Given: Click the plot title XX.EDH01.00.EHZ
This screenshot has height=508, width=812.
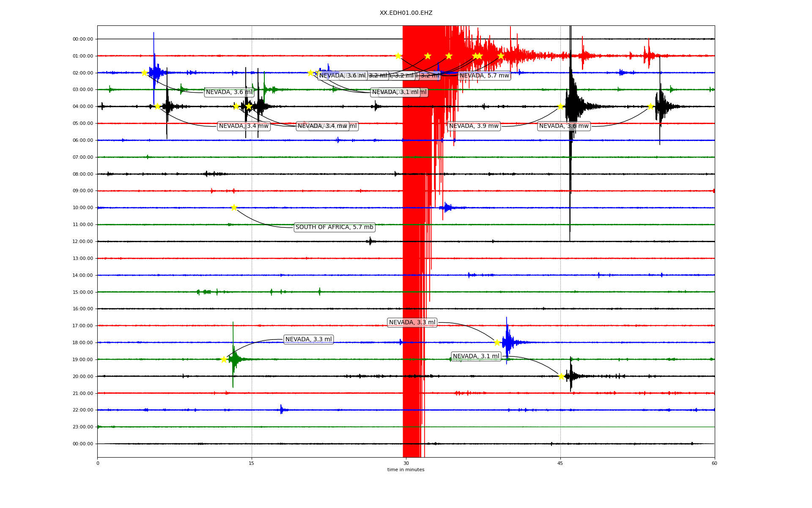Looking at the screenshot, I should (406, 13).
